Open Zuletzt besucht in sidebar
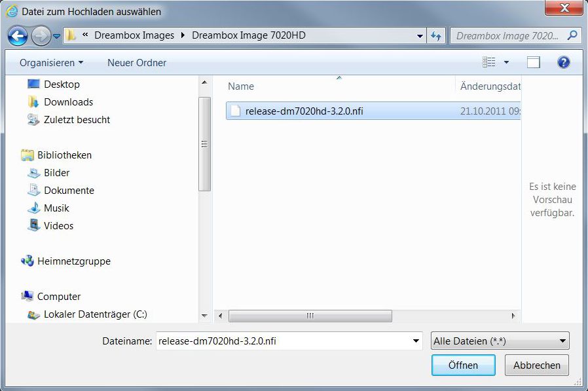The height and width of the screenshot is (391, 588). [x=77, y=120]
